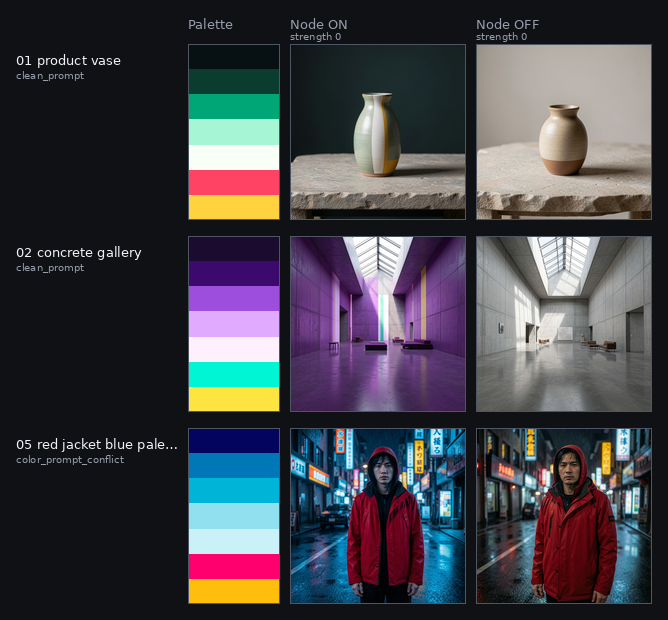The image size is (668, 620).
Task: Pick the medium purple swatch in gallery palette
Action: coord(234,299)
